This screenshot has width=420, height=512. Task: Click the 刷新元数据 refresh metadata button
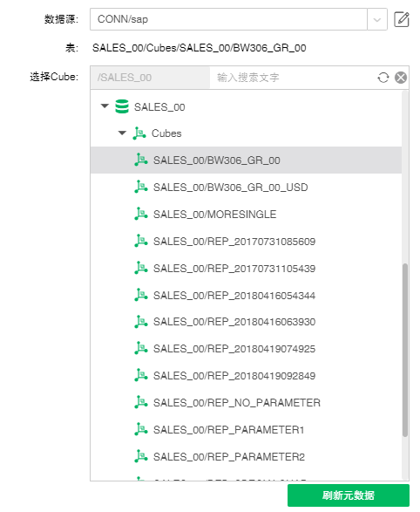pos(349,495)
